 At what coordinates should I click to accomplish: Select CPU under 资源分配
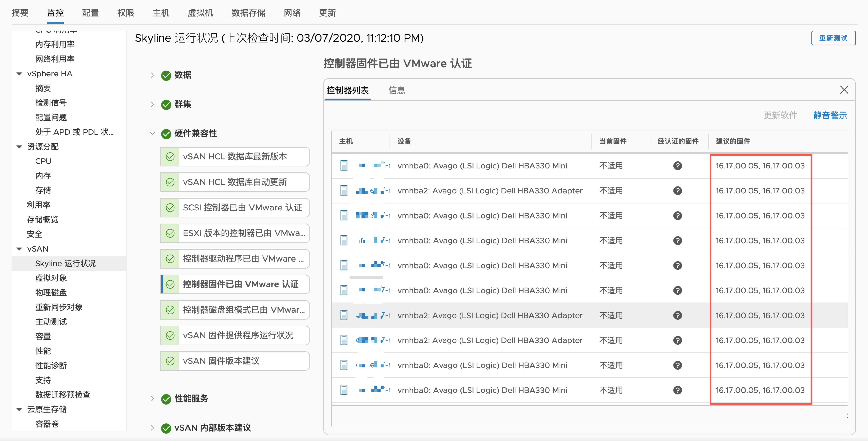coord(43,161)
